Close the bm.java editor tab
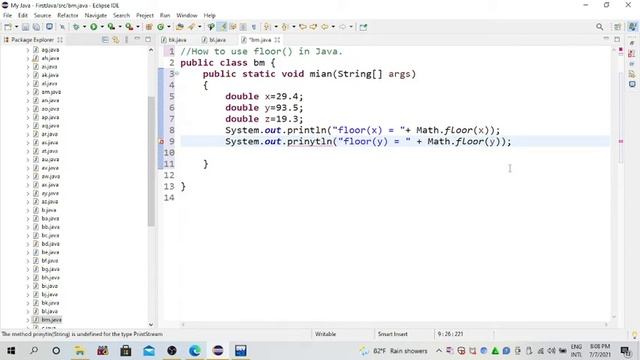Viewport: 640px width, 360px height. pyautogui.click(x=278, y=40)
